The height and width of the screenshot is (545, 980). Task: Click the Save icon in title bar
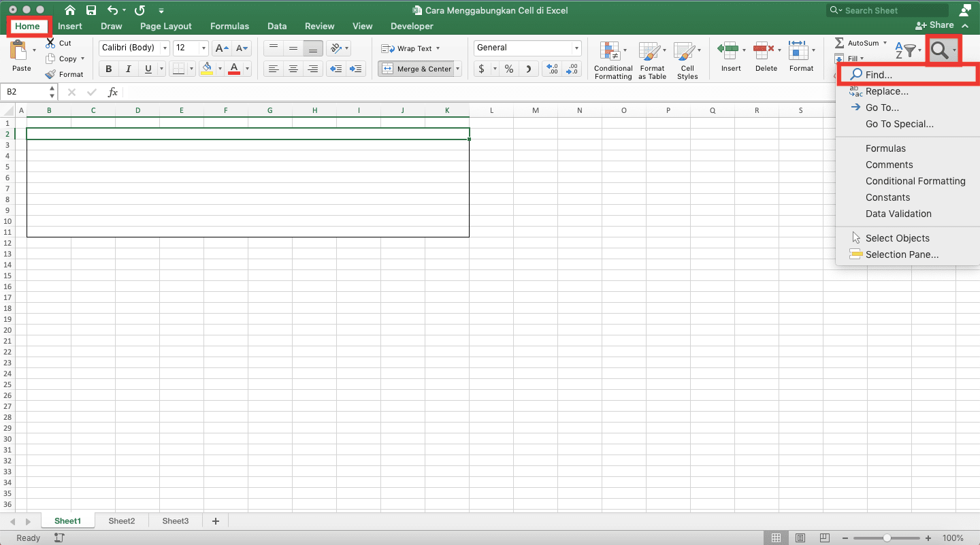pos(91,10)
